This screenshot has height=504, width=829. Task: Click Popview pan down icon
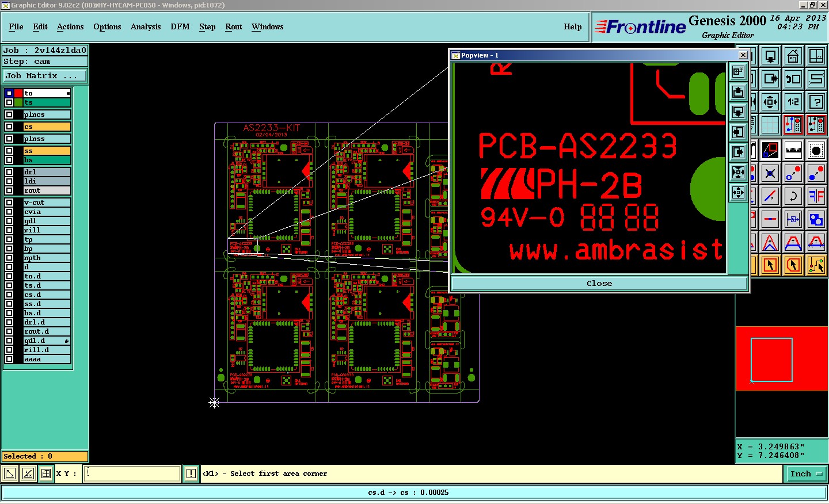(738, 112)
